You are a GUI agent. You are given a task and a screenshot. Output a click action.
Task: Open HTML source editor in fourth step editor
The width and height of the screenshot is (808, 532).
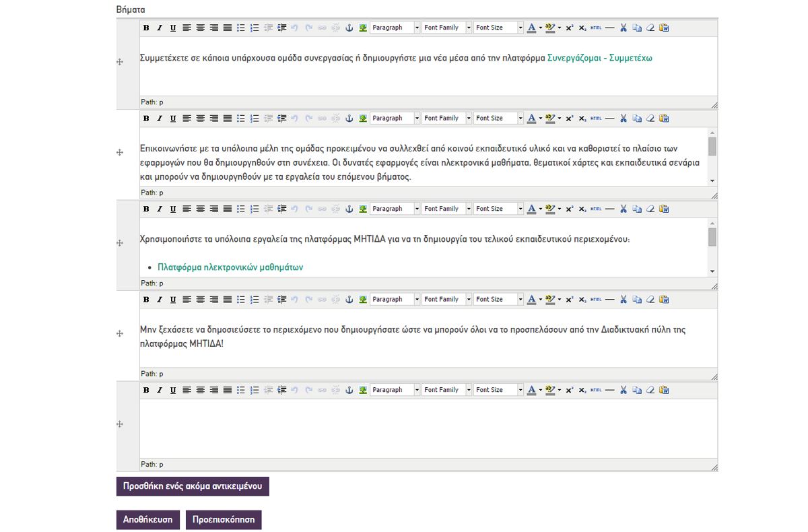pyautogui.click(x=596, y=300)
